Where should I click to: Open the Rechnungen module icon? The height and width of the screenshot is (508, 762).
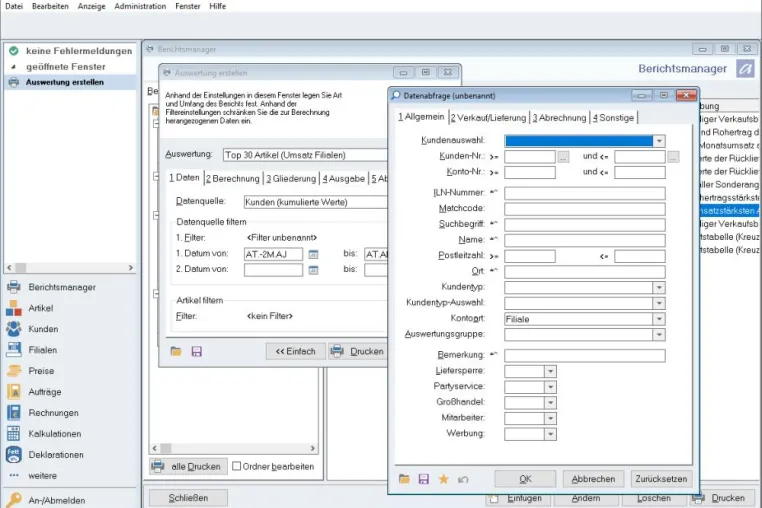coord(14,412)
